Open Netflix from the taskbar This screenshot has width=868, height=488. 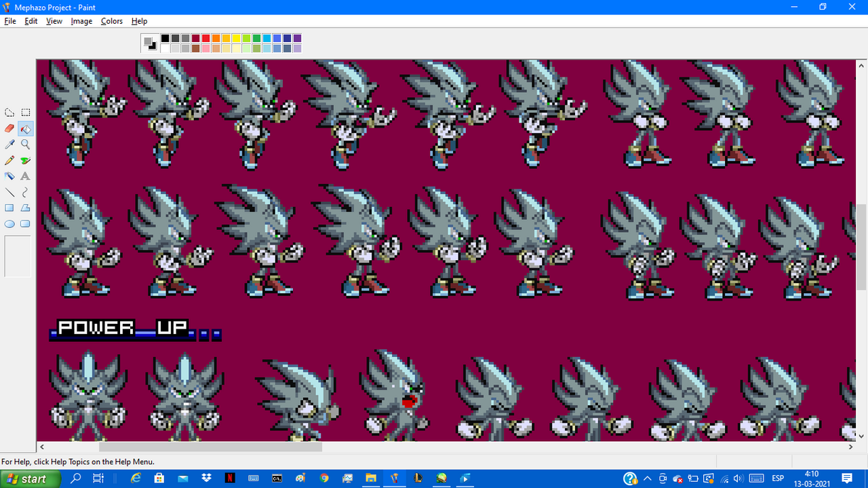(230, 478)
